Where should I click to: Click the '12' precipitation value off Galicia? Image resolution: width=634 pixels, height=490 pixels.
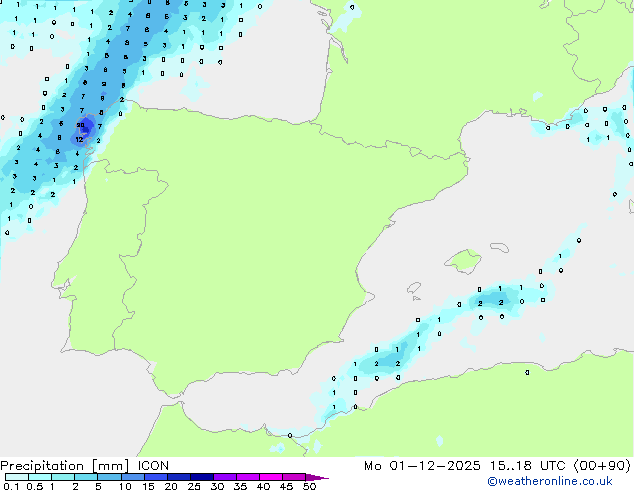79,139
